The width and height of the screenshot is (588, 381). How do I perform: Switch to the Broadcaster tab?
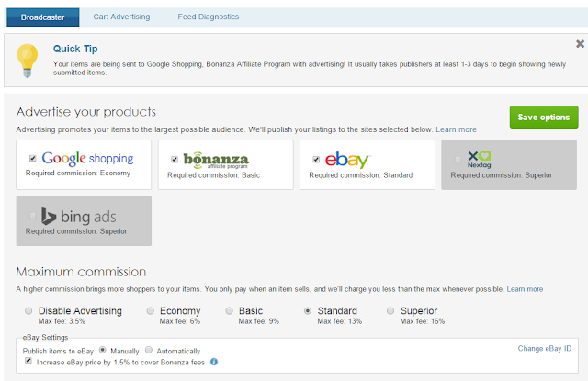click(x=43, y=17)
